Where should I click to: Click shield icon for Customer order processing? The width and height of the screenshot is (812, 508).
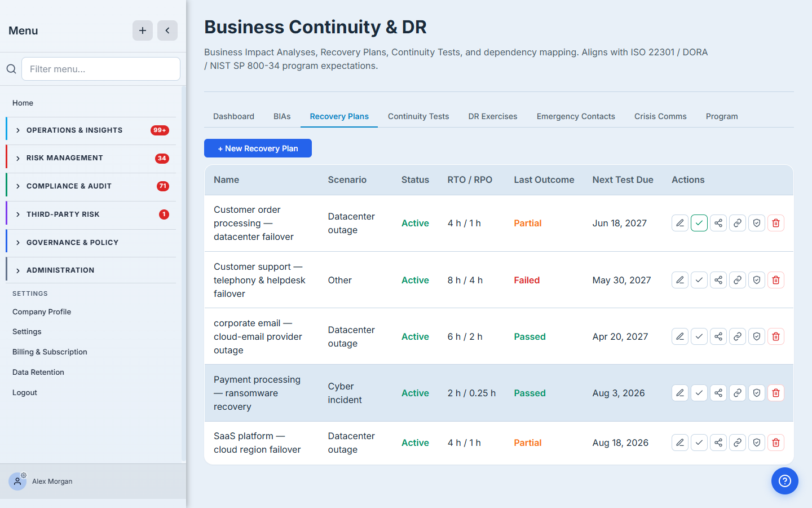757,223
